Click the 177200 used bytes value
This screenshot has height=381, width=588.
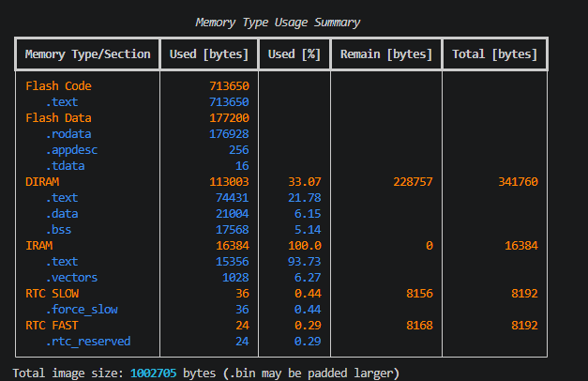coord(229,118)
